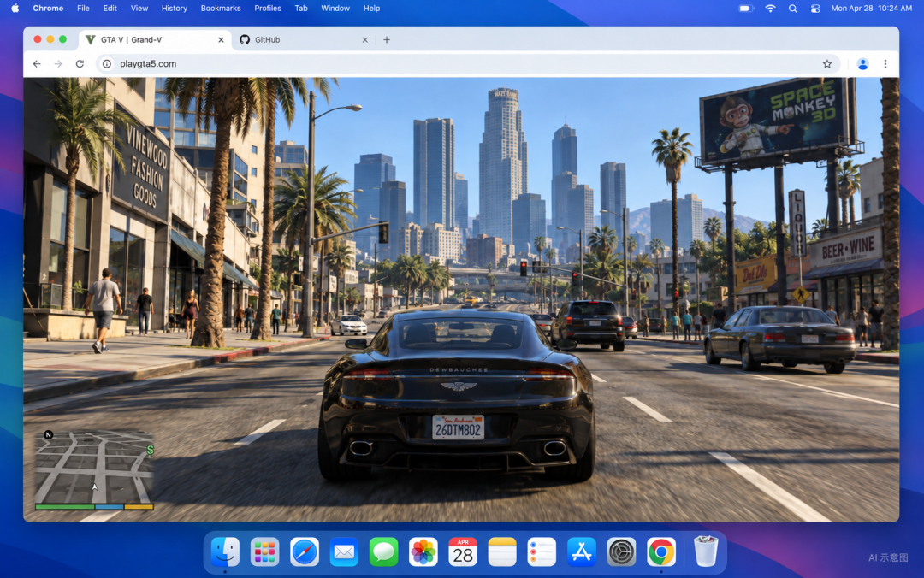Open the Finder icon in the Dock
This screenshot has width=924, height=578.
click(x=225, y=552)
